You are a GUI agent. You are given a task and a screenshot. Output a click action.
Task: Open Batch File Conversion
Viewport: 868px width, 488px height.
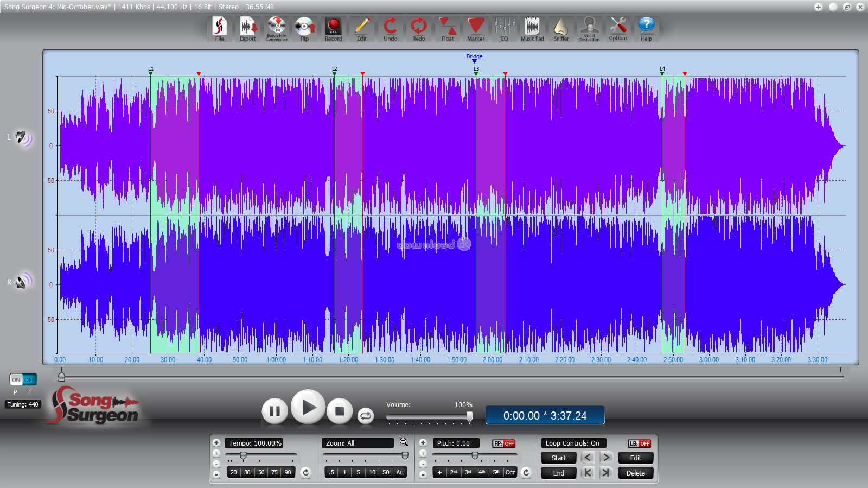pyautogui.click(x=276, y=29)
